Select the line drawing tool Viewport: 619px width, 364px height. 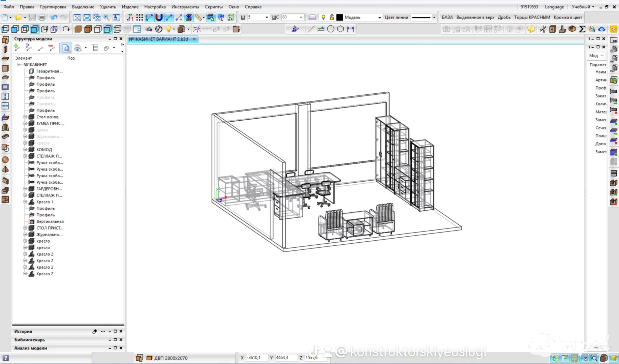click(311, 29)
